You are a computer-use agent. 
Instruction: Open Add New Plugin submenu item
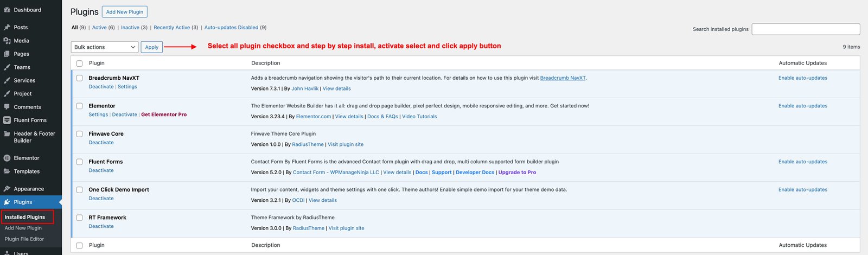pyautogui.click(x=23, y=228)
